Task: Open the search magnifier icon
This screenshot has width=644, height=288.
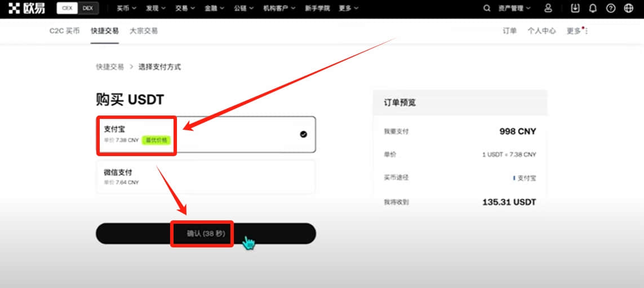Action: (487, 8)
